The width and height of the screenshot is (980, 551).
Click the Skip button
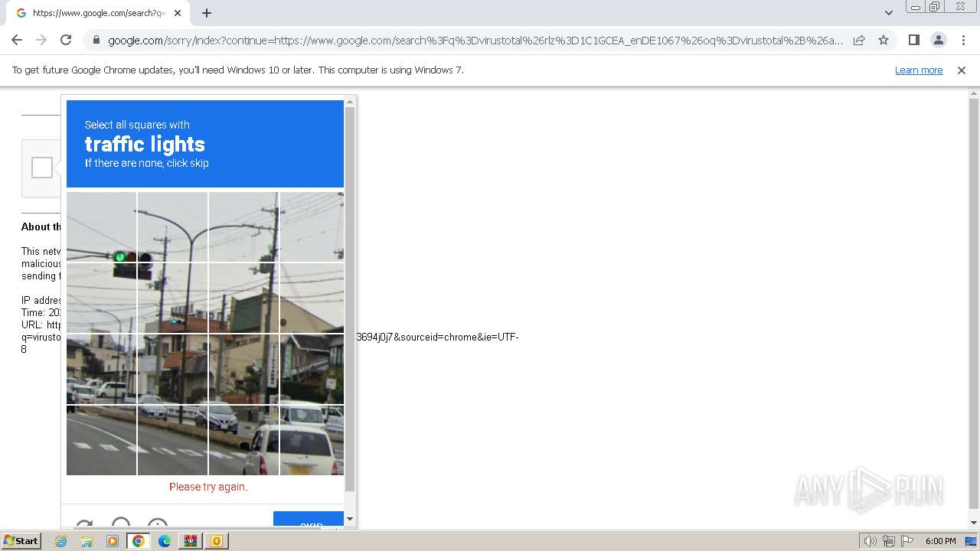pos(309,520)
